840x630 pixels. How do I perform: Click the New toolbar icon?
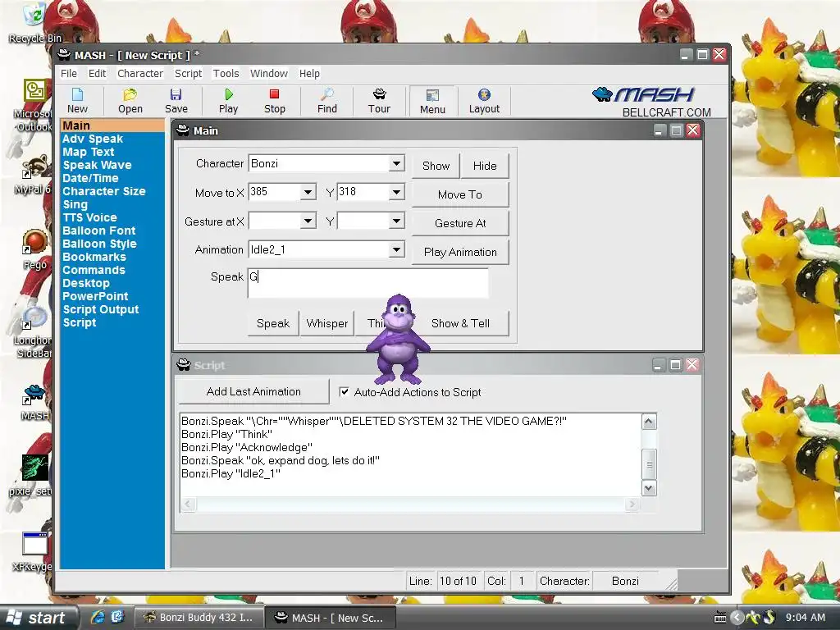pos(77,101)
